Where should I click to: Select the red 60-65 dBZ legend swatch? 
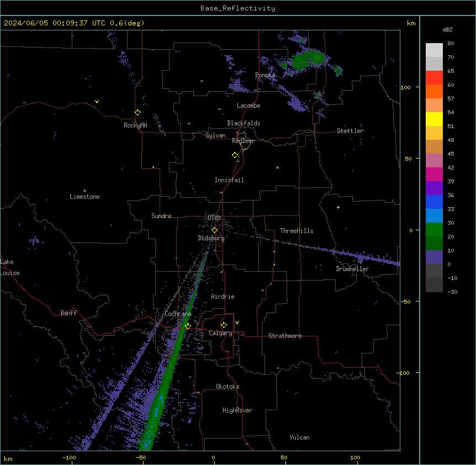(434, 78)
